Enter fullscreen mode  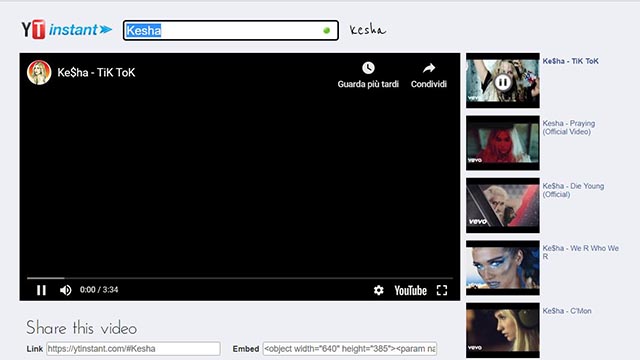click(442, 290)
